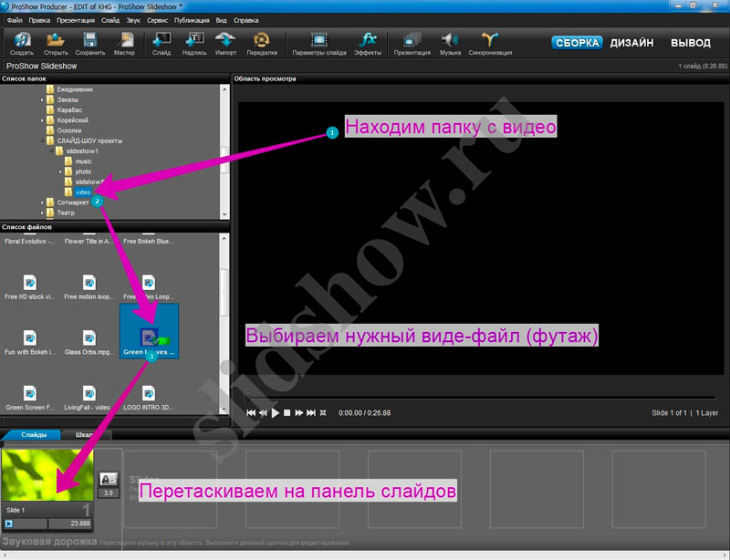Select the Осколки folder
Viewport: 730px width, 560px height.
[x=64, y=130]
